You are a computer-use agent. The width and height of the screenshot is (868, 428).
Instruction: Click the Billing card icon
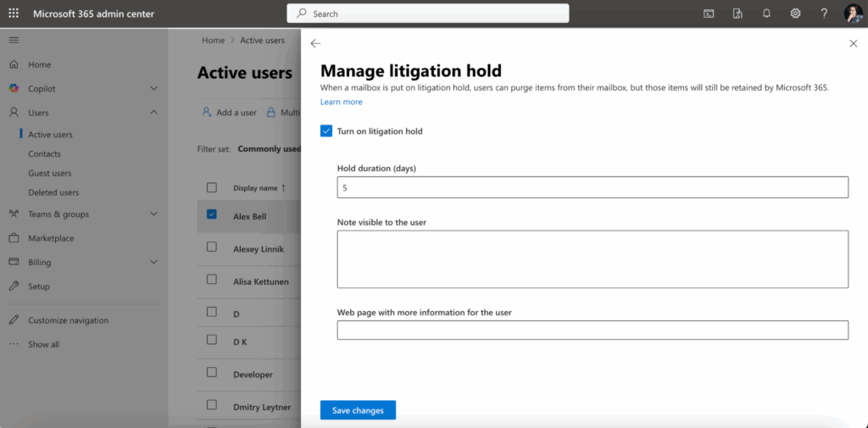(x=14, y=262)
